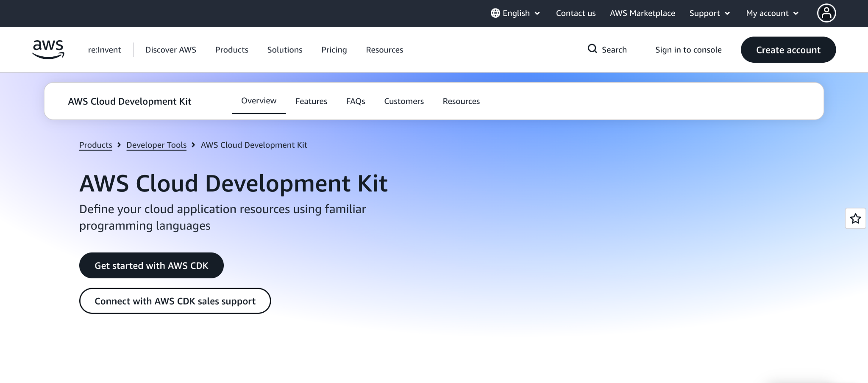868x383 pixels.
Task: Click the star bookmark icon
Action: pos(855,219)
